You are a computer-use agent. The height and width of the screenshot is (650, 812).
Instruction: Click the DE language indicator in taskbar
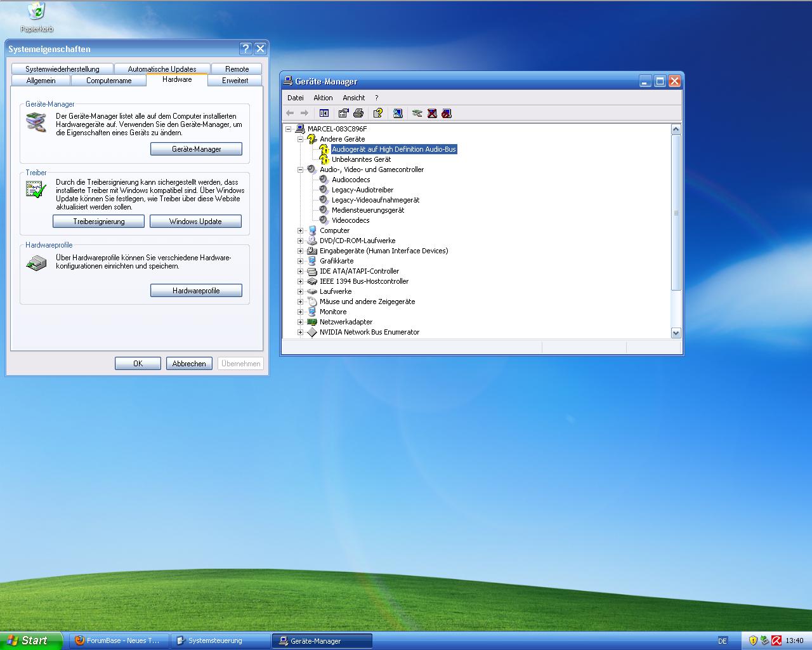coord(723,641)
